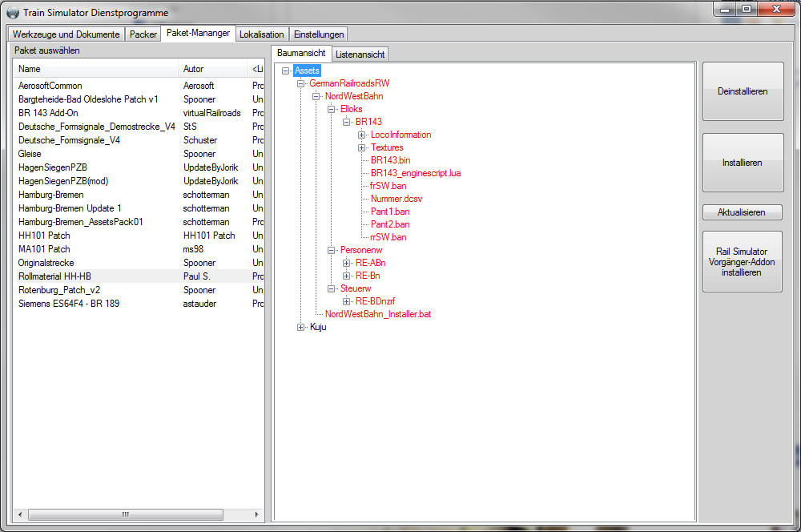The height and width of the screenshot is (532, 801).
Task: Select the HagenSiegenPZB(mod) package
Action: point(63,181)
